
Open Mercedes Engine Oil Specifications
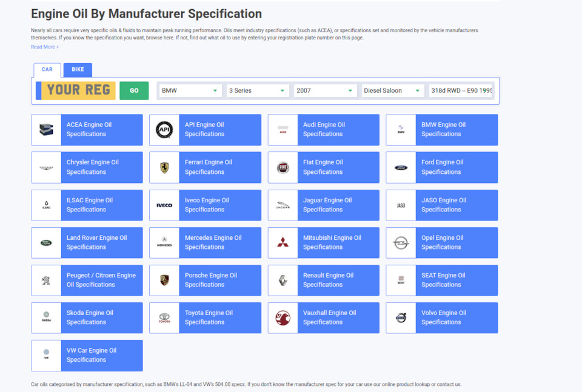(x=206, y=243)
